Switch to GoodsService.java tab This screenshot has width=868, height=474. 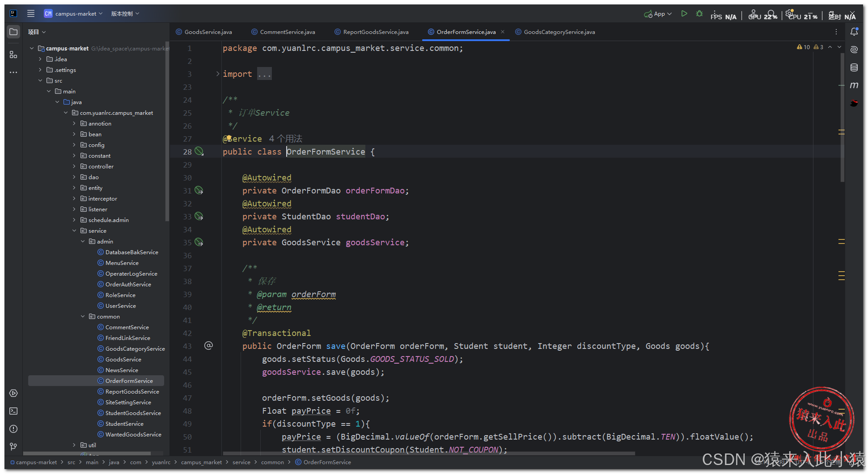point(204,32)
